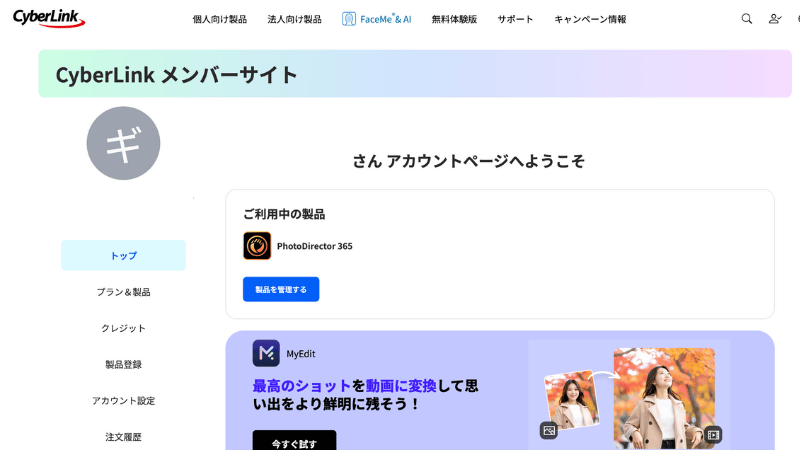Open FaceMe & AI menu
The height and width of the screenshot is (450, 800).
coord(377,19)
